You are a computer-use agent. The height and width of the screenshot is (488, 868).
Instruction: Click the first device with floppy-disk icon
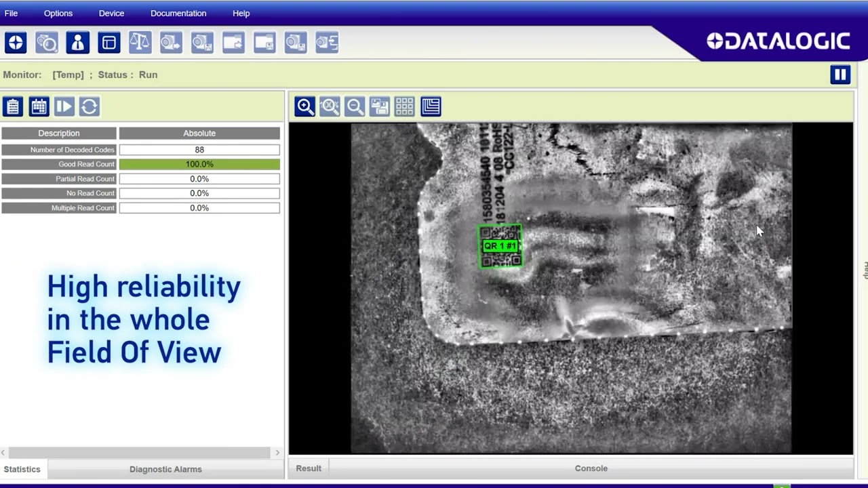pyautogui.click(x=202, y=43)
